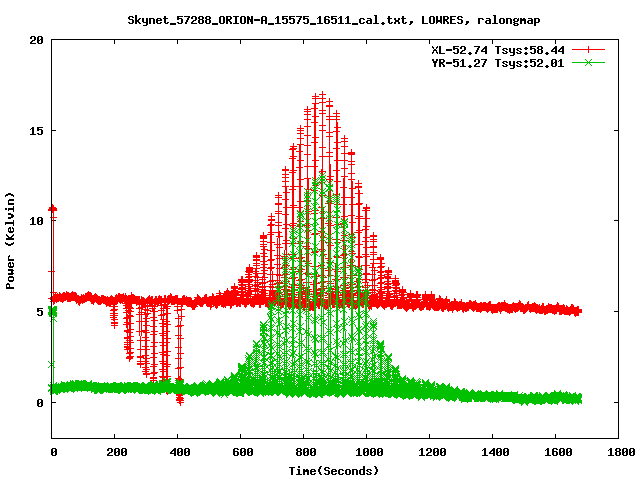
Task: Click the x-axis tick label '1800'
Action: coord(621,452)
